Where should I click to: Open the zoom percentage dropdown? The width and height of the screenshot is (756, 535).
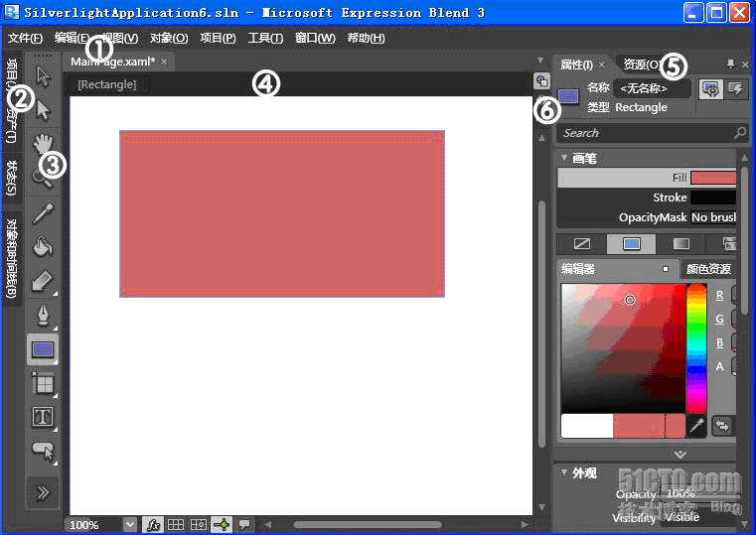click(x=130, y=524)
